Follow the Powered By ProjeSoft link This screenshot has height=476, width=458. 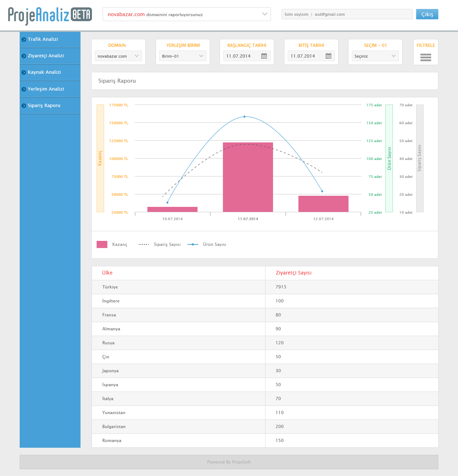point(229,462)
